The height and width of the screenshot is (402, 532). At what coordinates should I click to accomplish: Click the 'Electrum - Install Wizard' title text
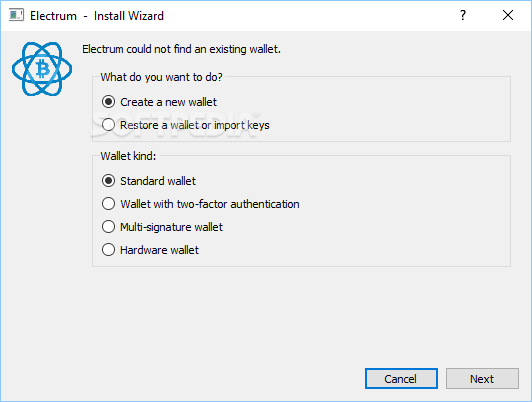(97, 16)
